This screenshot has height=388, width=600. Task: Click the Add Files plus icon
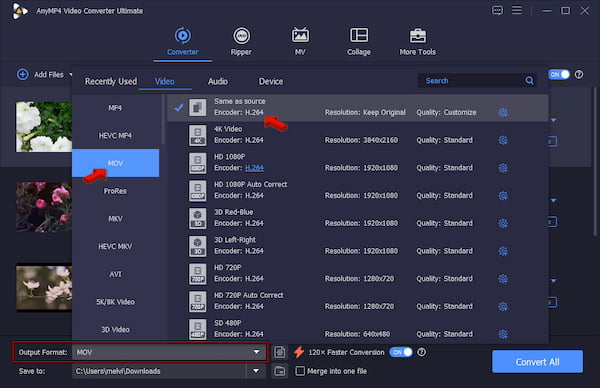click(x=23, y=74)
